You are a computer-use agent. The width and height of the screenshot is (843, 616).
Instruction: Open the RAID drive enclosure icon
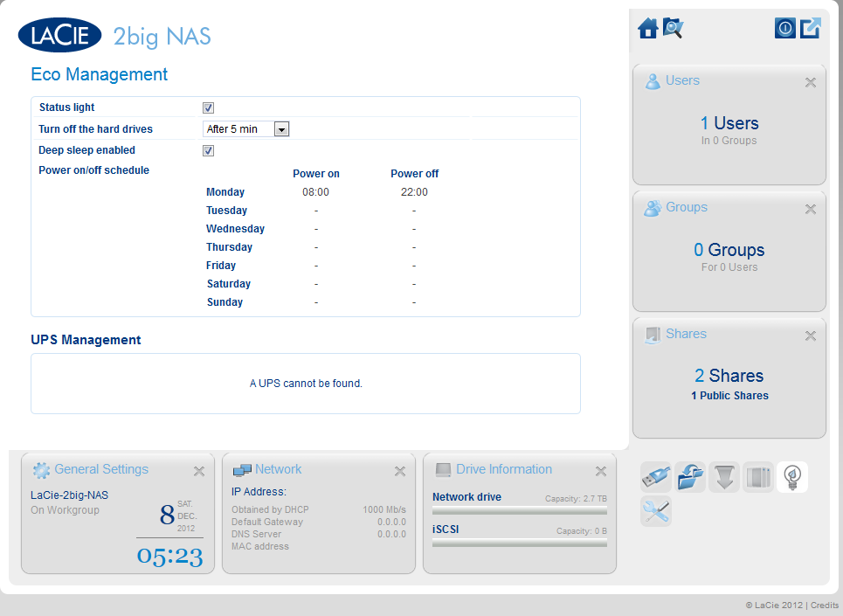pyautogui.click(x=758, y=477)
